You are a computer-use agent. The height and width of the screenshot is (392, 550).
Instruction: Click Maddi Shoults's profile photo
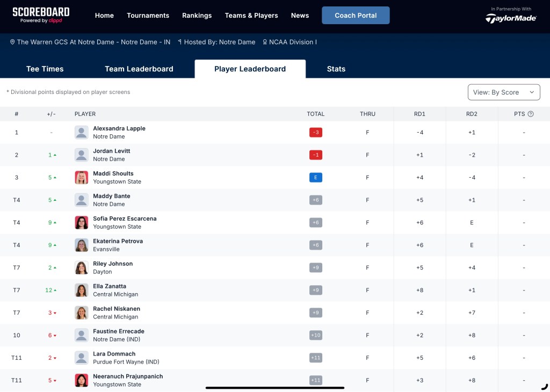[x=81, y=178]
